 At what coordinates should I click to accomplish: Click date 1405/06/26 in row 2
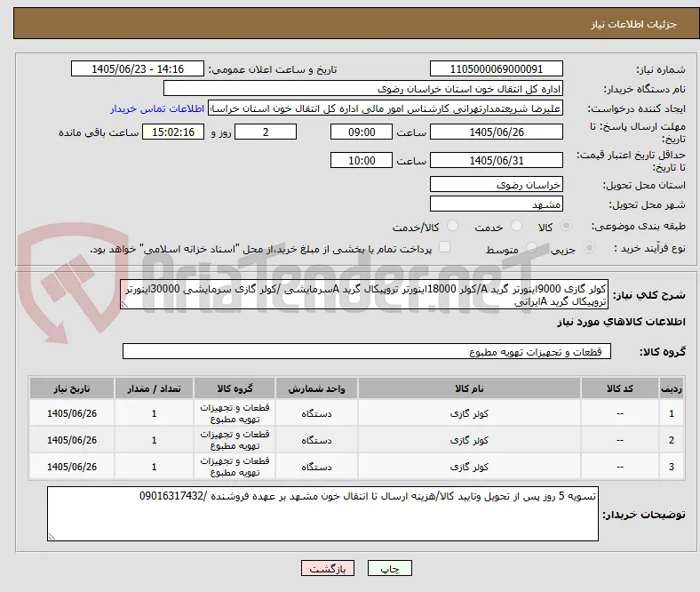click(72, 440)
